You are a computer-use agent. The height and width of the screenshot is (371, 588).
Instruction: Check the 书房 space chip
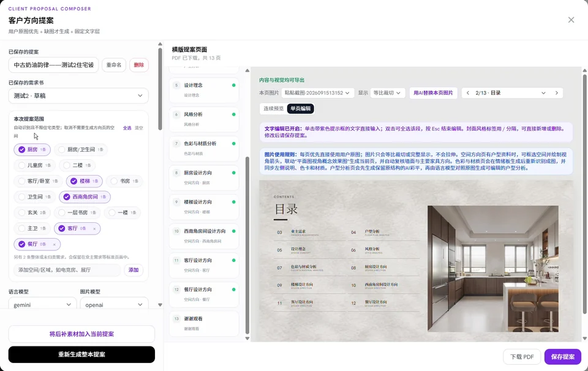click(124, 181)
